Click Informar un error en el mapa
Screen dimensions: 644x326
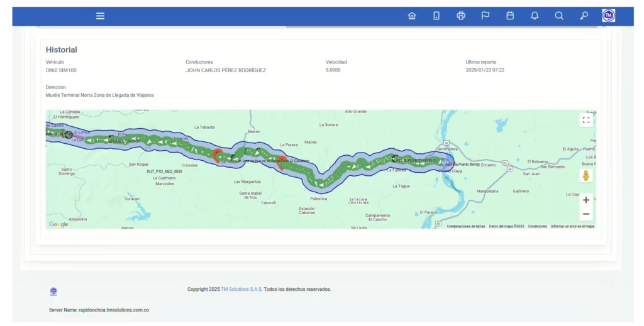(x=572, y=226)
